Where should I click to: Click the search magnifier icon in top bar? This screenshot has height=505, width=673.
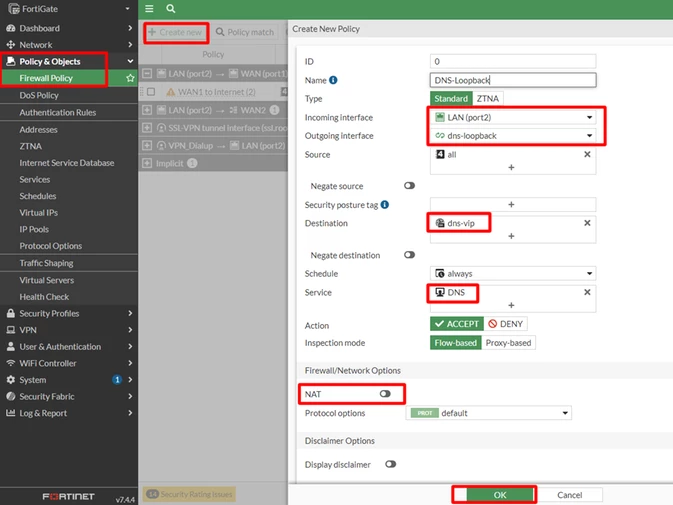171,9
